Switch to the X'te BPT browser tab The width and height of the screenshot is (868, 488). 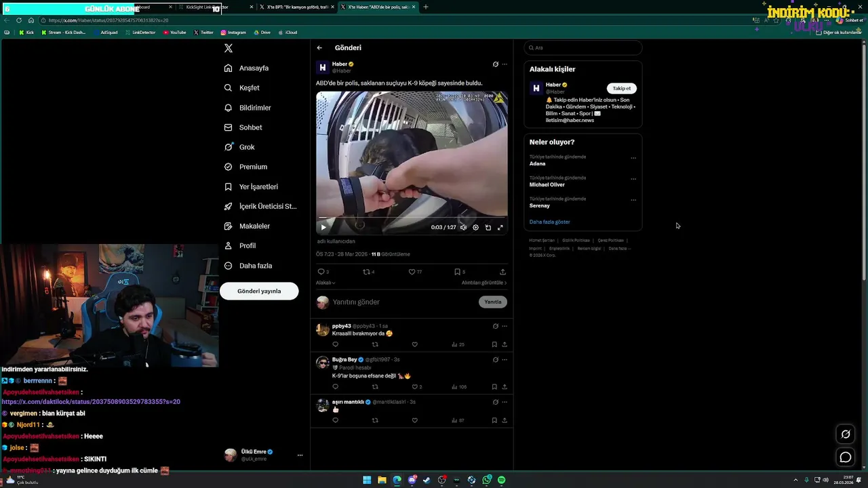pyautogui.click(x=298, y=7)
